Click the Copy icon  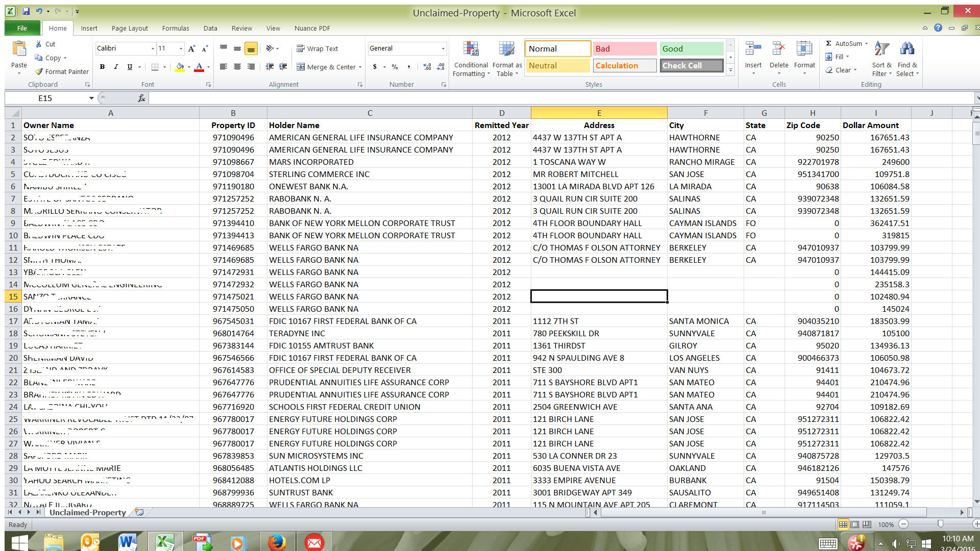pyautogui.click(x=39, y=58)
